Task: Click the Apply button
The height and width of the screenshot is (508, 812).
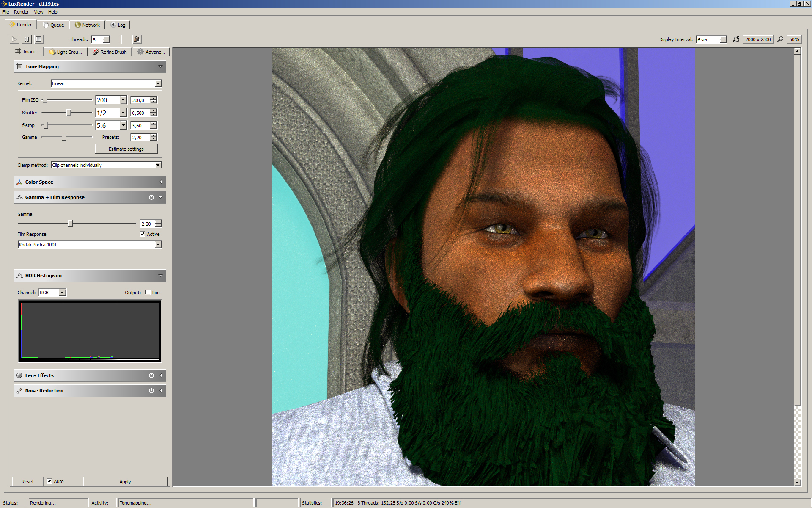Action: pyautogui.click(x=125, y=482)
